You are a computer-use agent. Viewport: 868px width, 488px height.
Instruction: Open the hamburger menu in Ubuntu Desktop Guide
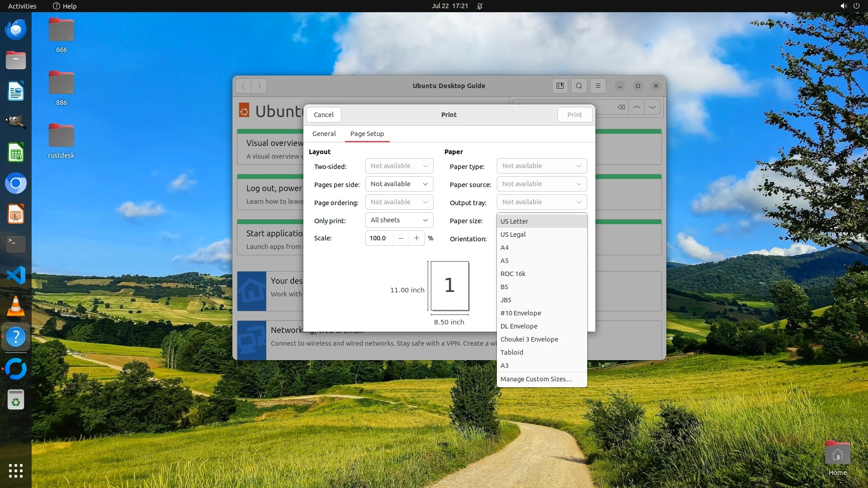[598, 86]
